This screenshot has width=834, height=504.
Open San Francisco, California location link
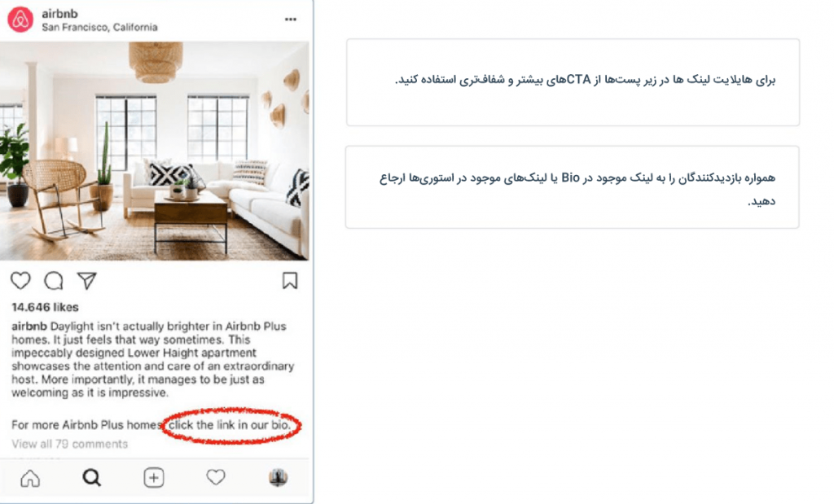pos(99,27)
